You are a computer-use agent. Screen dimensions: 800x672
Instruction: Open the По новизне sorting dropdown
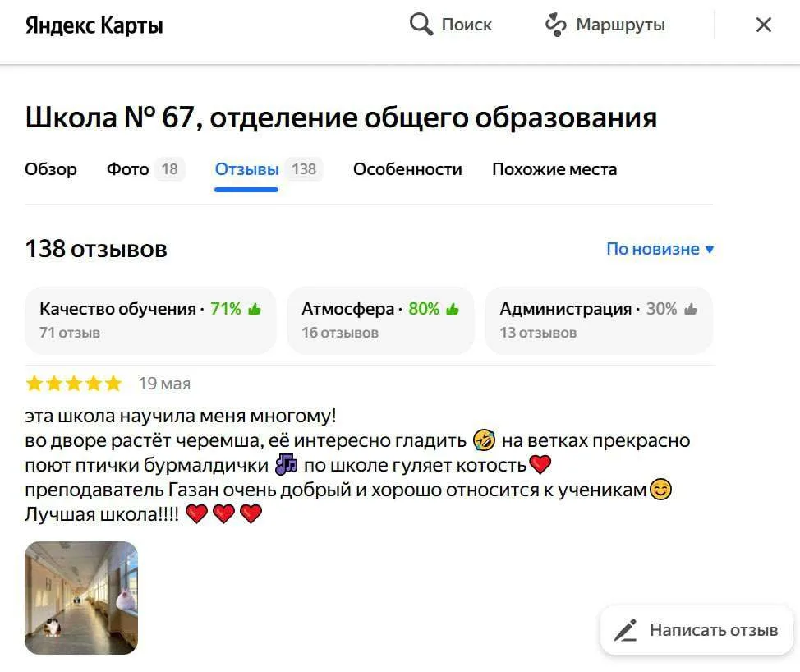point(660,249)
